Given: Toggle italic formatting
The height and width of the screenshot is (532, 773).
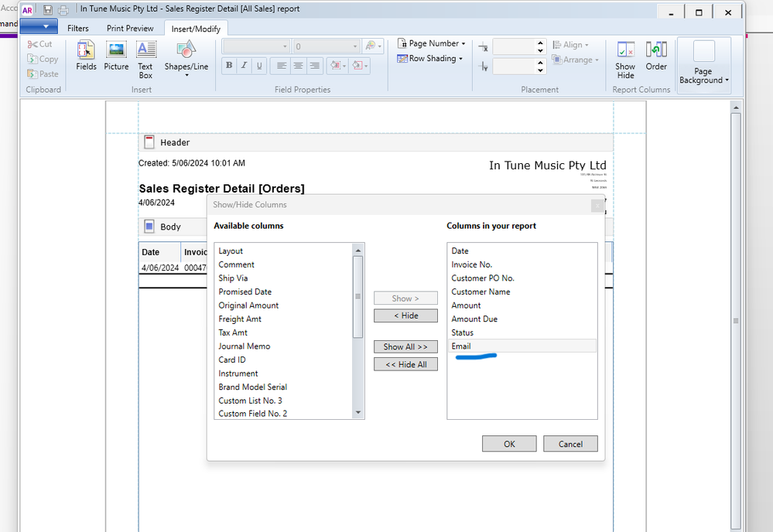Looking at the screenshot, I should click(x=244, y=66).
